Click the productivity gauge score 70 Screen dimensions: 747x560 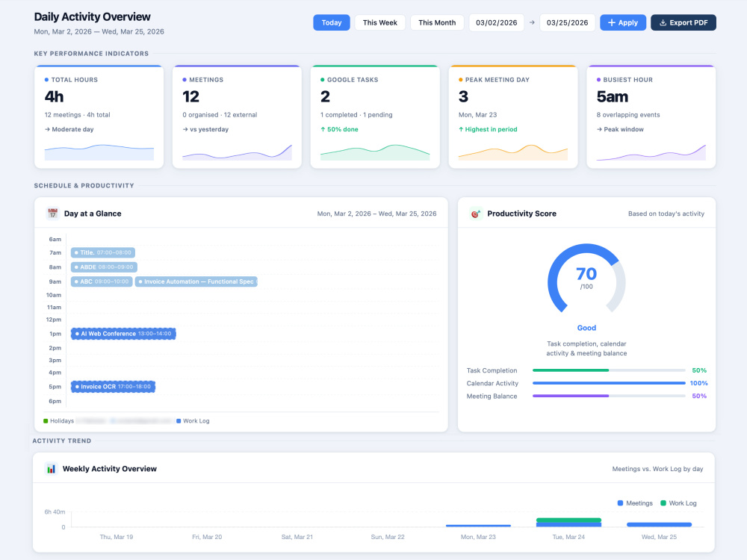(586, 274)
